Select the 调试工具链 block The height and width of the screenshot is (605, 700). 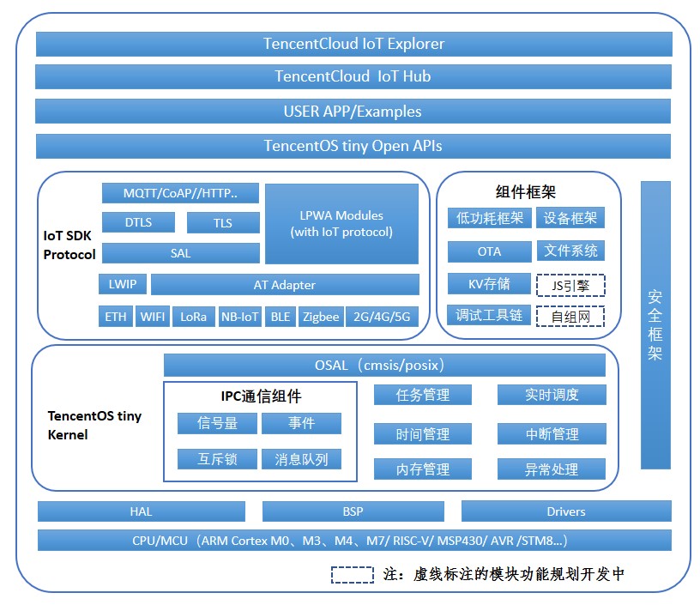(489, 315)
